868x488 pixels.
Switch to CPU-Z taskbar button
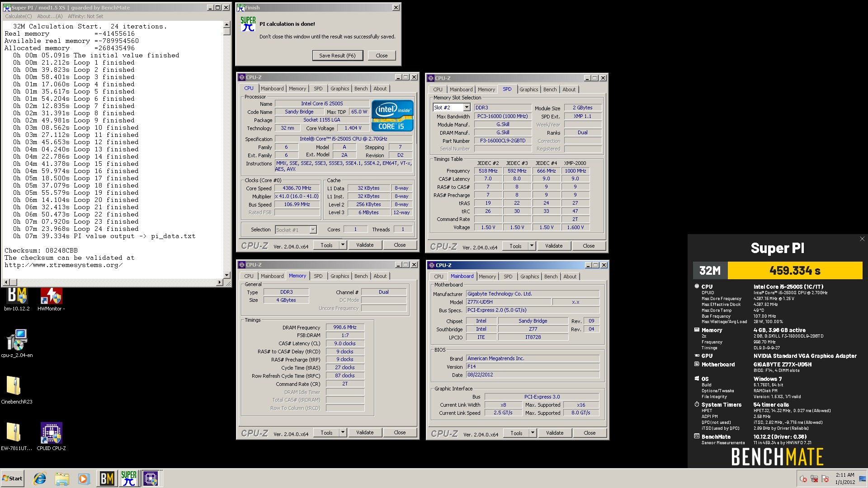(151, 479)
